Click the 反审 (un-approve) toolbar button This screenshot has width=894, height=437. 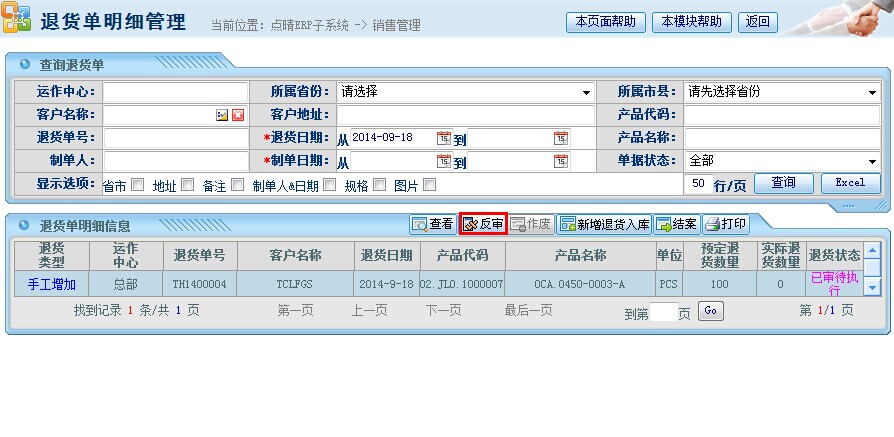483,224
